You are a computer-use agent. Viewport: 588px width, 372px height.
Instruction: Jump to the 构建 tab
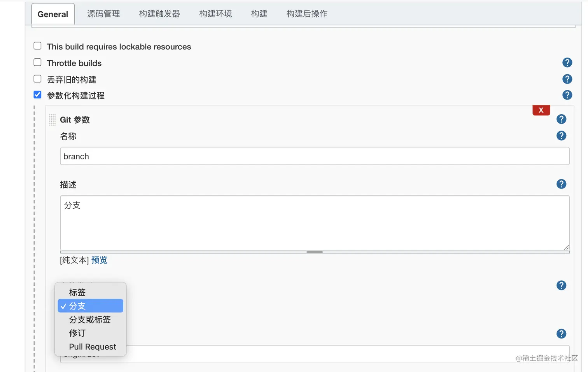point(259,14)
